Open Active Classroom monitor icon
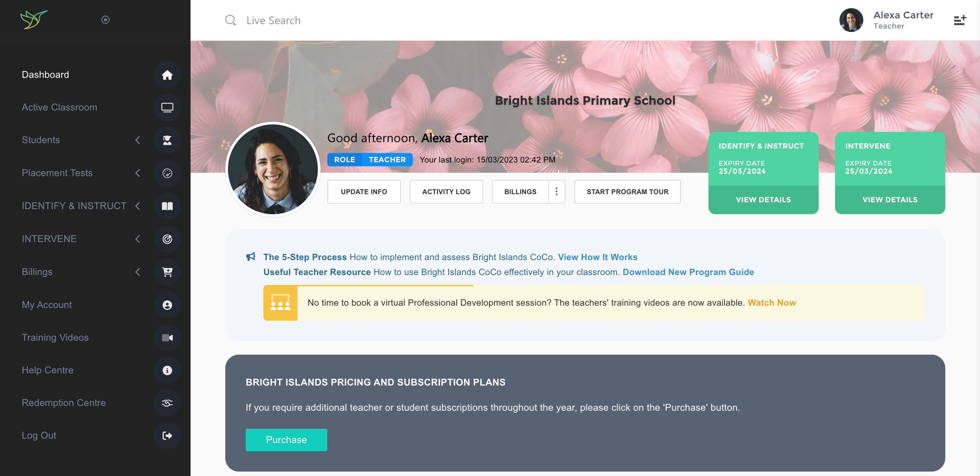The width and height of the screenshot is (980, 476). point(167,107)
